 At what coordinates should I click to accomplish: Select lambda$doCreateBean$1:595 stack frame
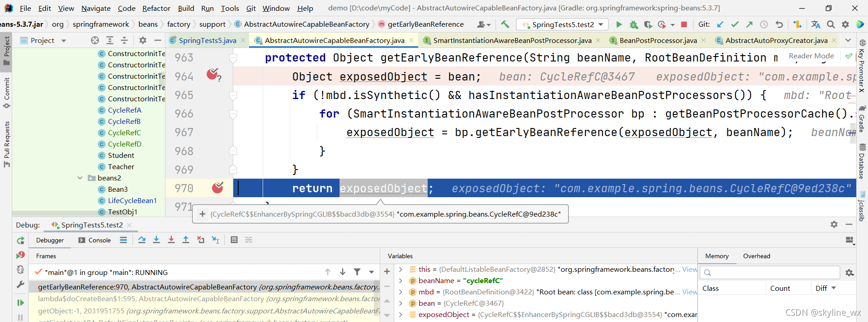[x=204, y=298]
